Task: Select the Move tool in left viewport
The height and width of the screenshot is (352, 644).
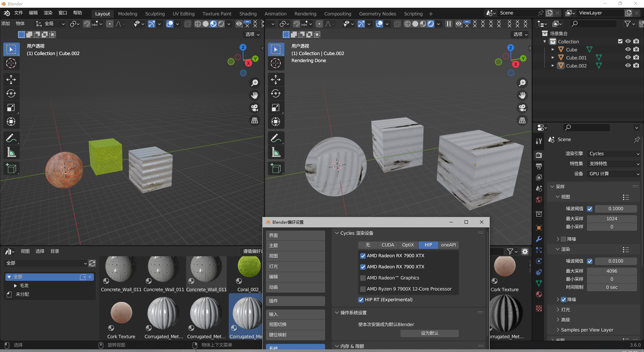Action: 11,80
